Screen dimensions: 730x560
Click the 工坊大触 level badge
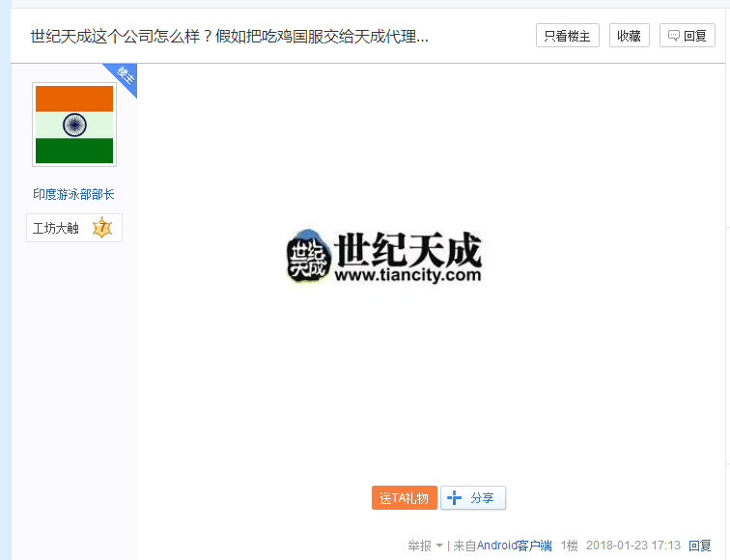point(74,228)
